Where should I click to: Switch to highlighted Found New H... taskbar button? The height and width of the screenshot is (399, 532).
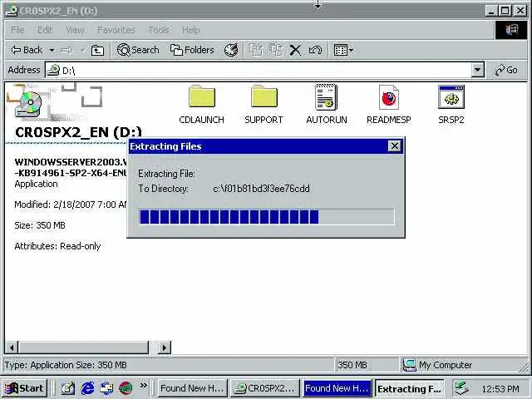337,388
